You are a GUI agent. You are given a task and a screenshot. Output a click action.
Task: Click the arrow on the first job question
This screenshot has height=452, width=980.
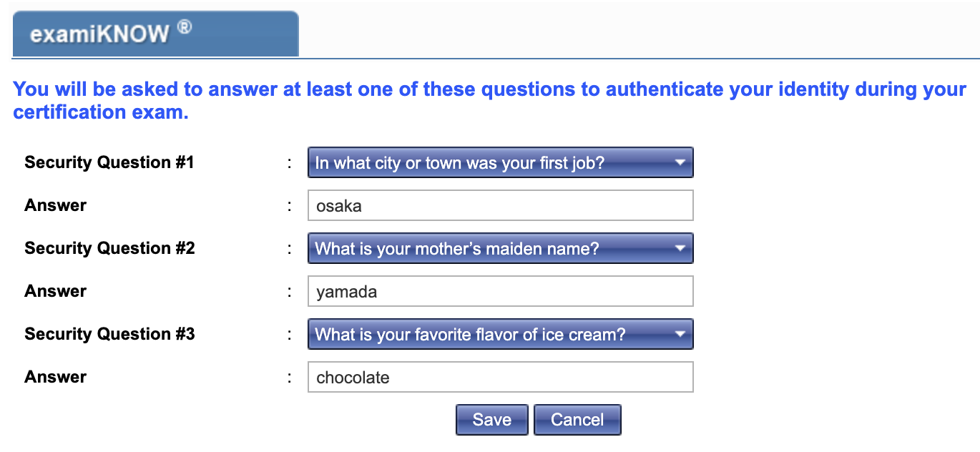680,163
